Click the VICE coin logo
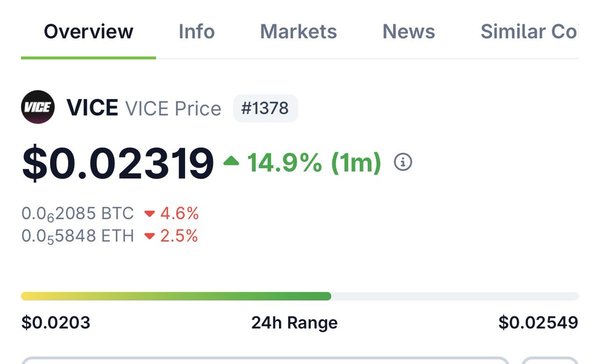The image size is (600, 364). point(38,107)
